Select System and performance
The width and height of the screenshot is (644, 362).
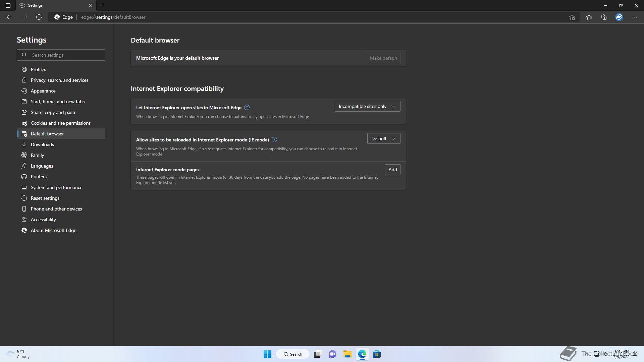pyautogui.click(x=61, y=187)
